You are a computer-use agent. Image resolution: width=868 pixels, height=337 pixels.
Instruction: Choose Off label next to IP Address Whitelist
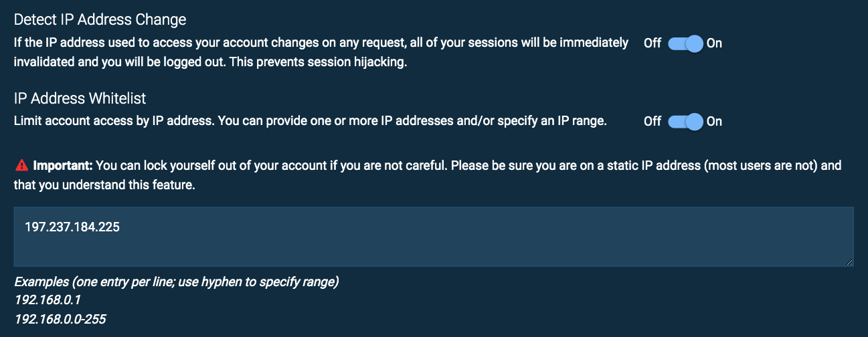[653, 122]
